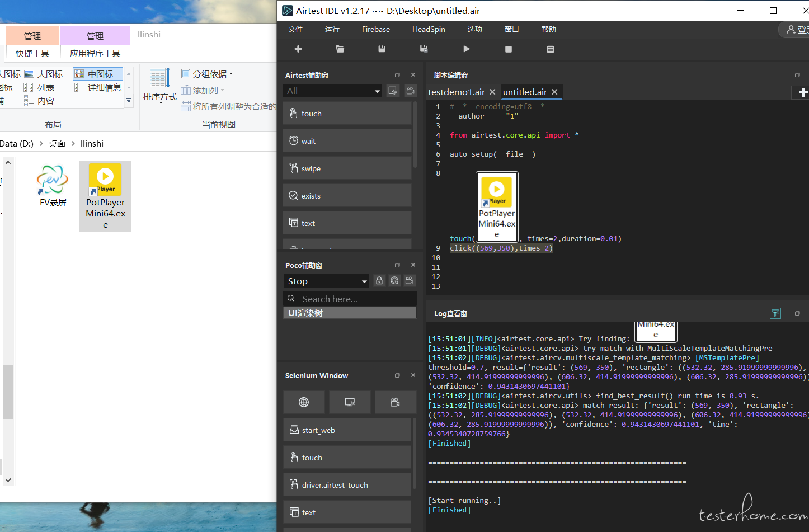The width and height of the screenshot is (809, 532).
Task: Open script via folder toolbar icon
Action: (340, 49)
